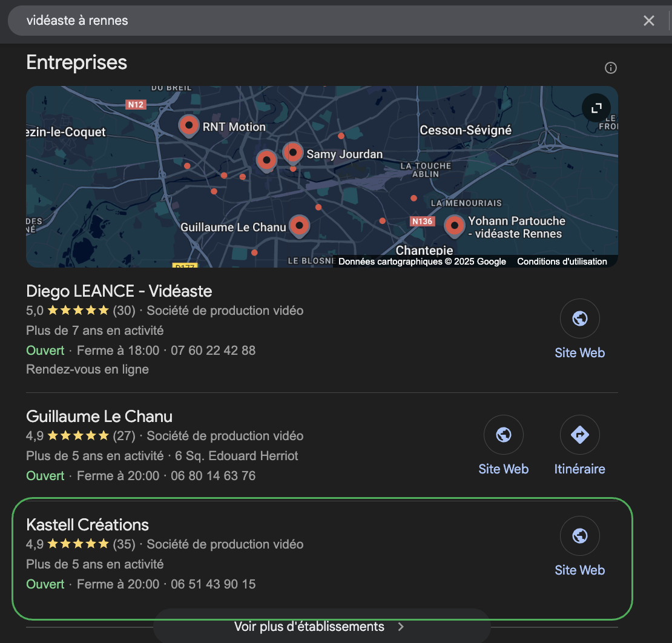672x643 pixels.
Task: Click the '6 Sq. Edouard Herriot' address
Action: tap(236, 456)
